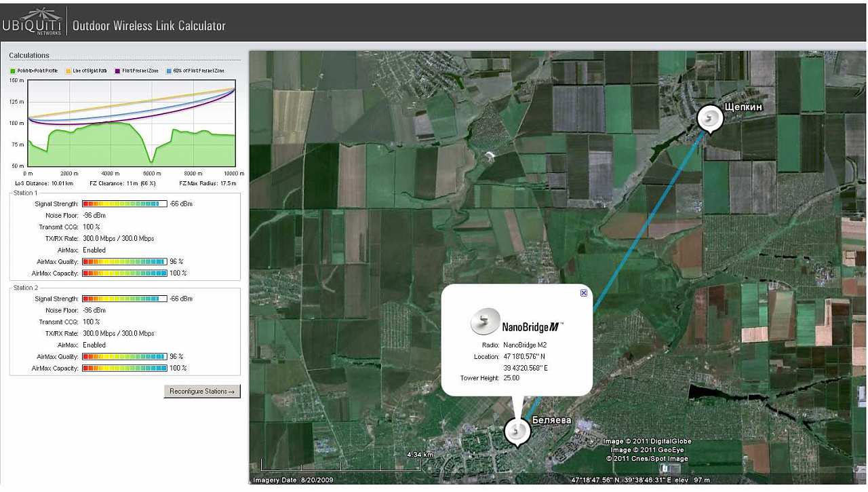Image resolution: width=868 pixels, height=492 pixels.
Task: Click green Point-to-Point Profile legend swatch
Action: (13, 71)
